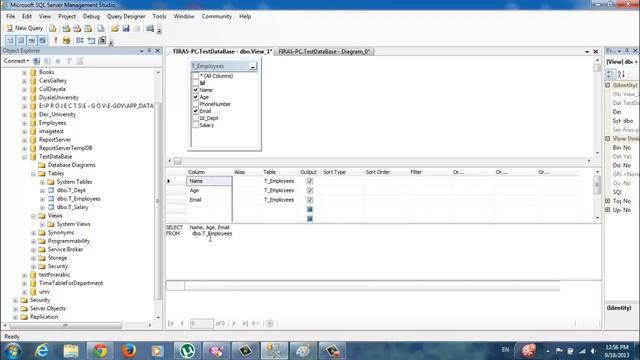Open the Tools menu
The height and width of the screenshot is (360, 640).
[159, 16]
